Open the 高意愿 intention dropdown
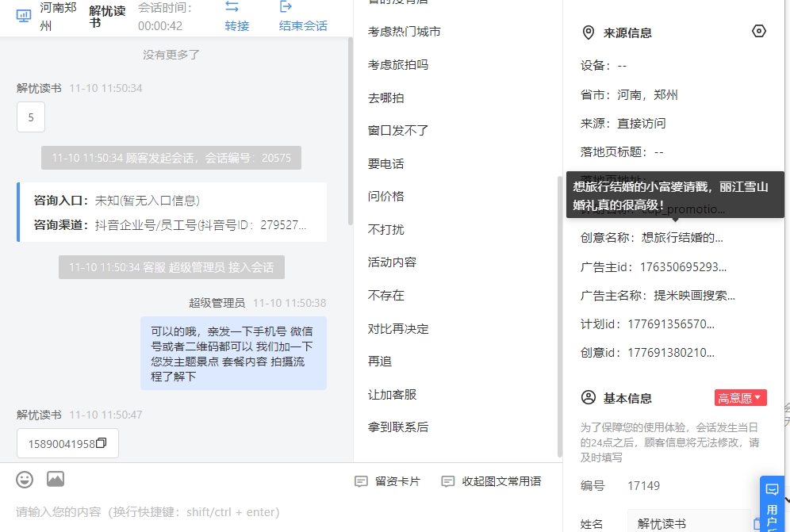 pos(740,398)
